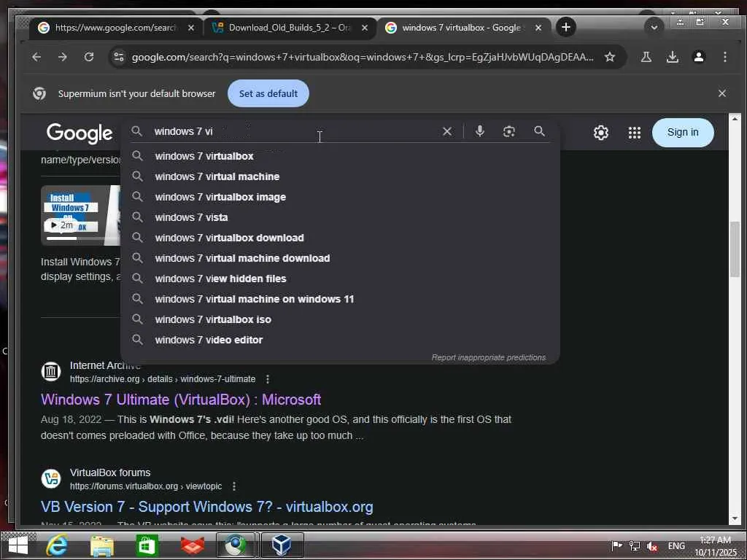
Task: Pick suggestion windows 7 virtualbox iso
Action: [340, 319]
